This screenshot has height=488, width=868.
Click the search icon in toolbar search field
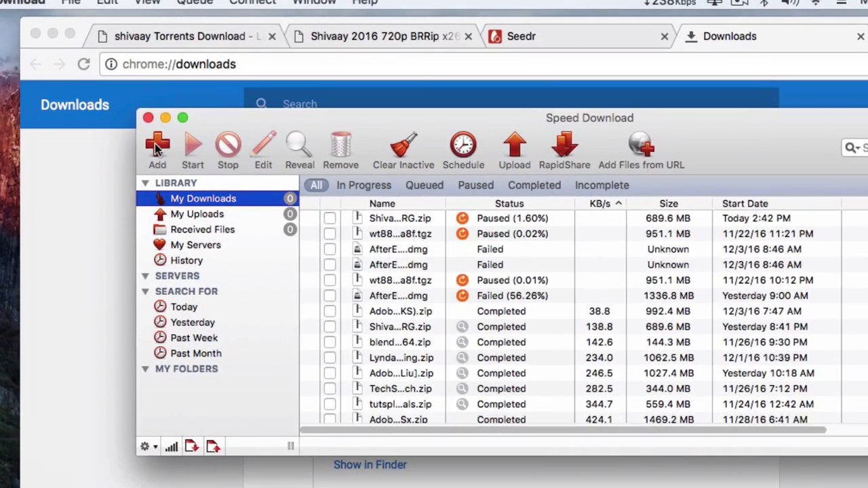tap(850, 147)
